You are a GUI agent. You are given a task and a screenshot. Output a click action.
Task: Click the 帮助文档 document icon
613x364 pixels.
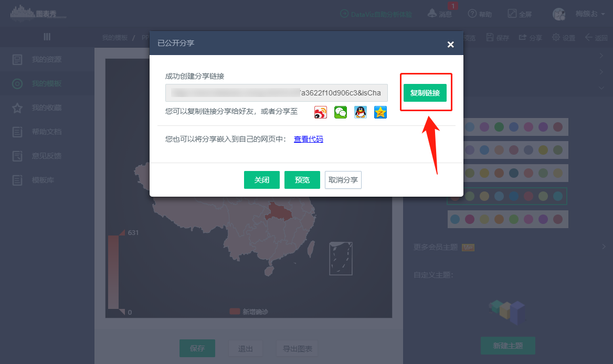click(x=17, y=132)
